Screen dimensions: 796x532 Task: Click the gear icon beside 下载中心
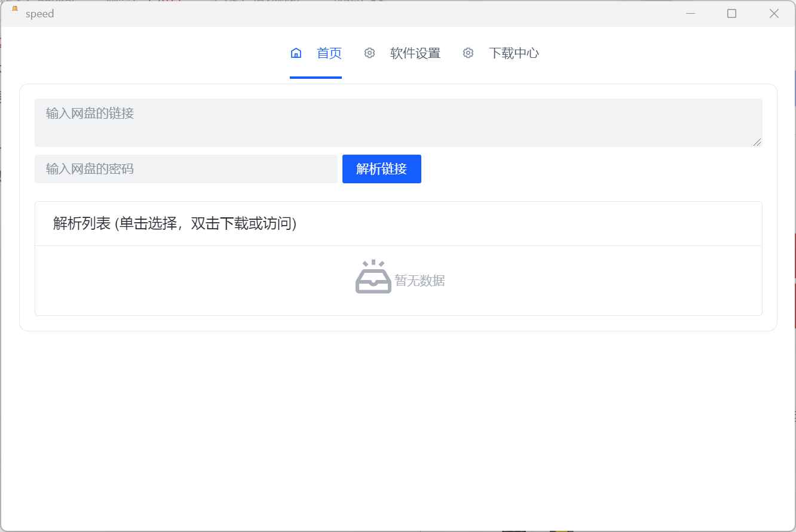[468, 53]
